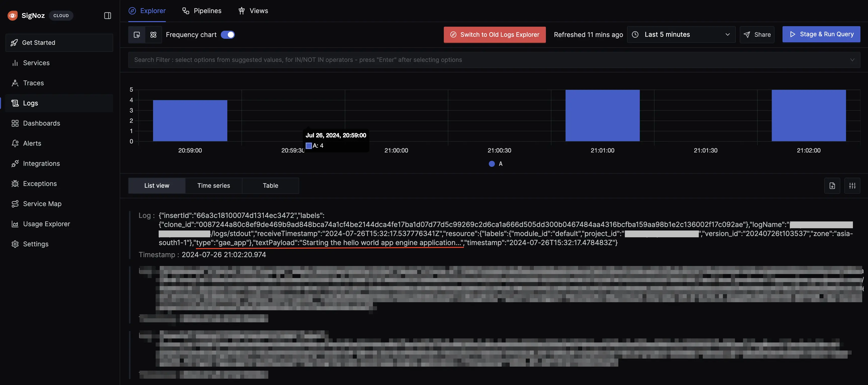Image resolution: width=868 pixels, height=385 pixels.
Task: Open list format options sliders icon
Action: tap(852, 186)
